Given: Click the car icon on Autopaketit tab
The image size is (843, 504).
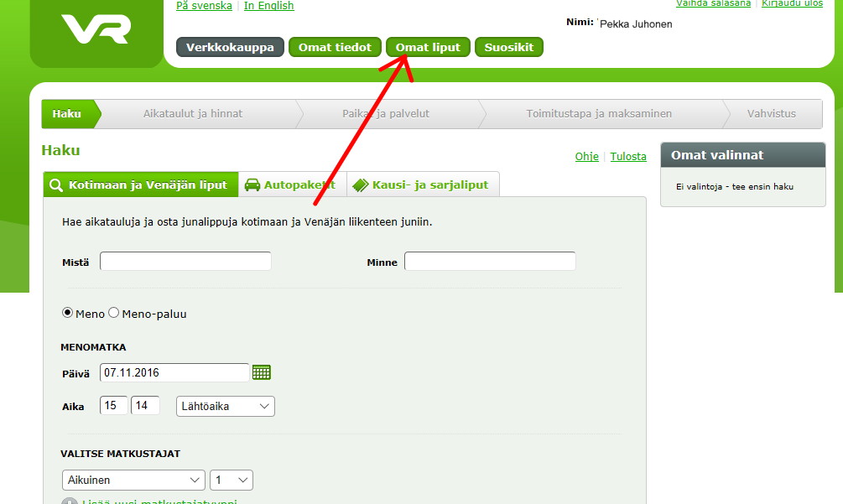Looking at the screenshot, I should point(252,185).
